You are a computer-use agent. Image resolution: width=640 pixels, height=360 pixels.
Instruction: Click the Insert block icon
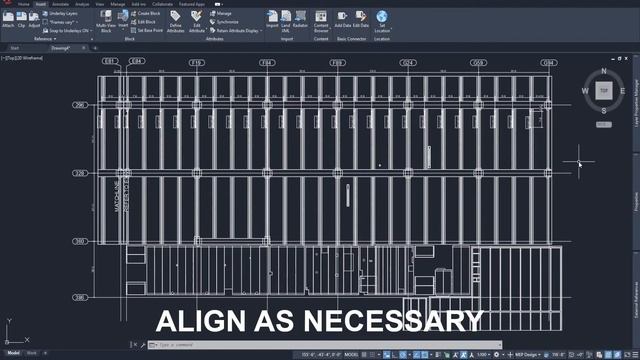click(123, 17)
